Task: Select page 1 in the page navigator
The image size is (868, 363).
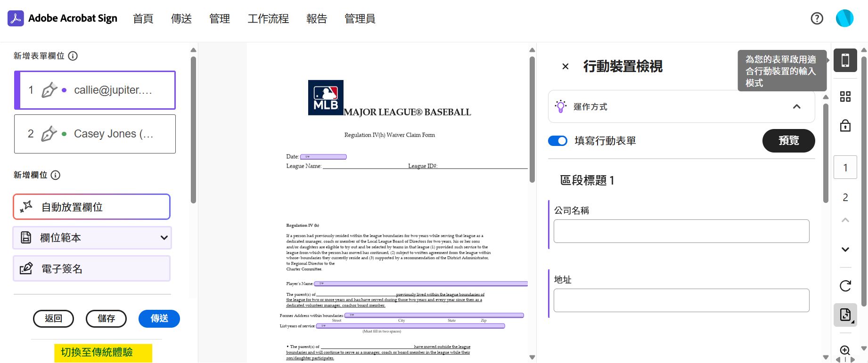Action: [845, 167]
